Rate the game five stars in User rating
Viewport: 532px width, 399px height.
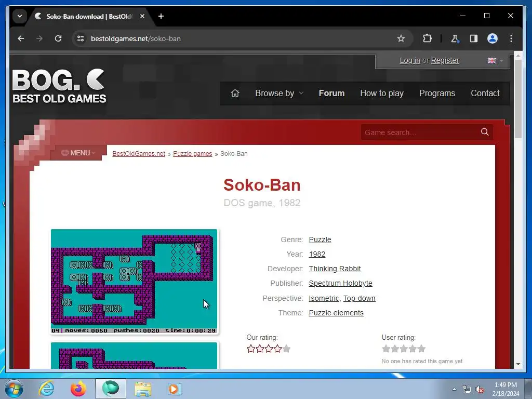(421, 349)
